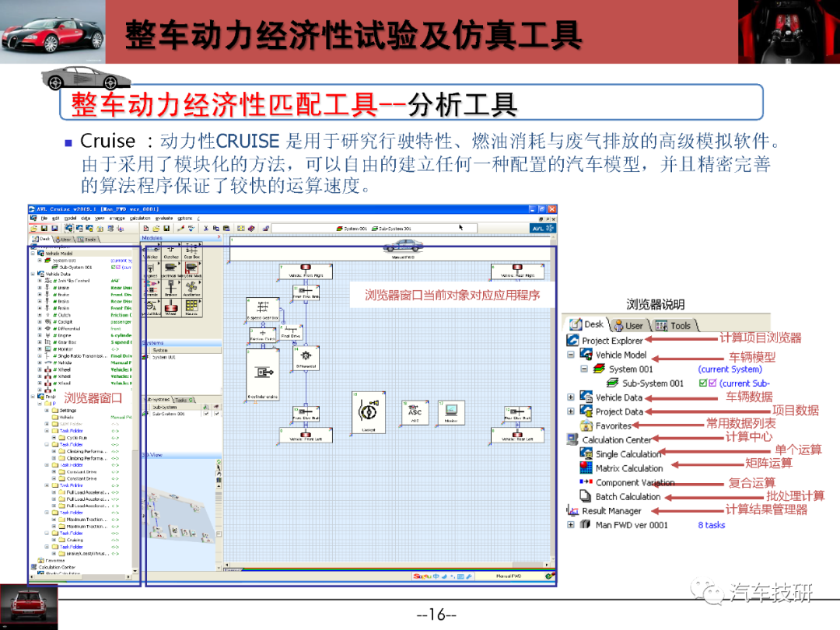This screenshot has height=630, width=840.
Task: Open the file menu in AVL Cruise
Action: [x=44, y=218]
